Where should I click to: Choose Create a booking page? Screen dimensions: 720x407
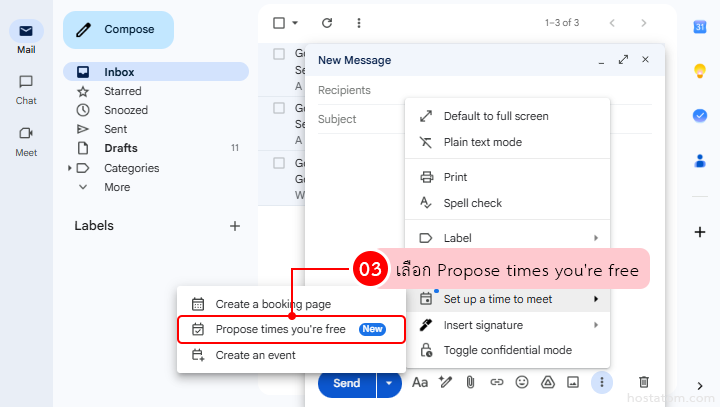(x=291, y=304)
